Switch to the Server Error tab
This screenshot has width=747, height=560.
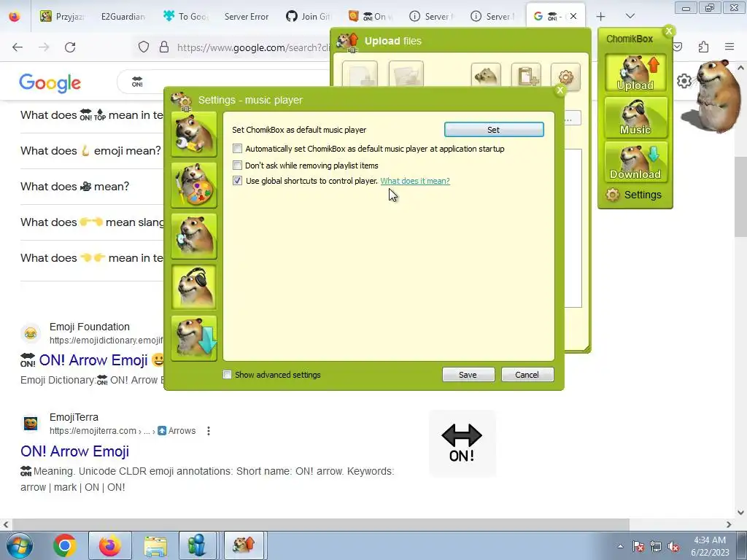point(247,17)
